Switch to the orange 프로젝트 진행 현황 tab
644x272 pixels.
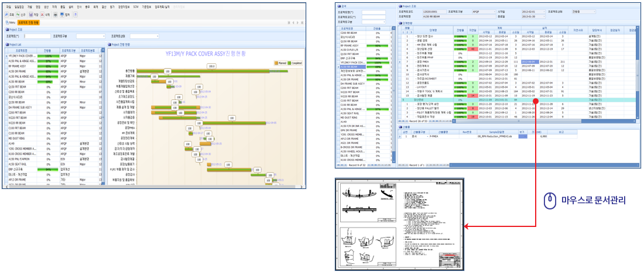pos(28,23)
